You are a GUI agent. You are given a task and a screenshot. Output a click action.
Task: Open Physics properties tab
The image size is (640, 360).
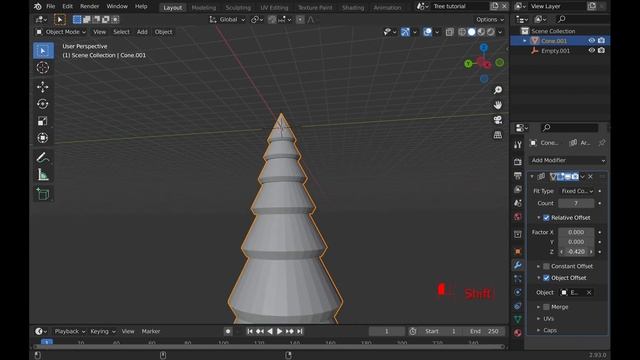pos(518,292)
